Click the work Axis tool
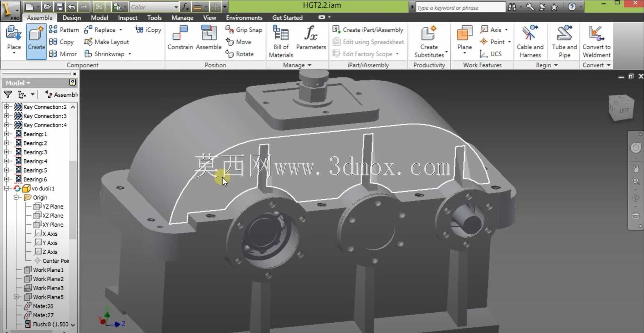Viewport: 644px width, 333px height. point(491,30)
